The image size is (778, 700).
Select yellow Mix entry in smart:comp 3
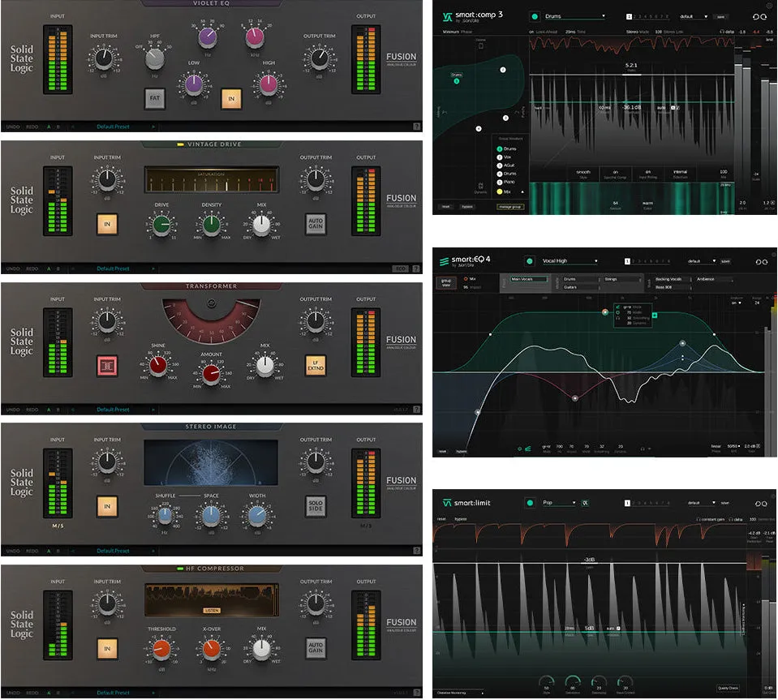pos(504,191)
